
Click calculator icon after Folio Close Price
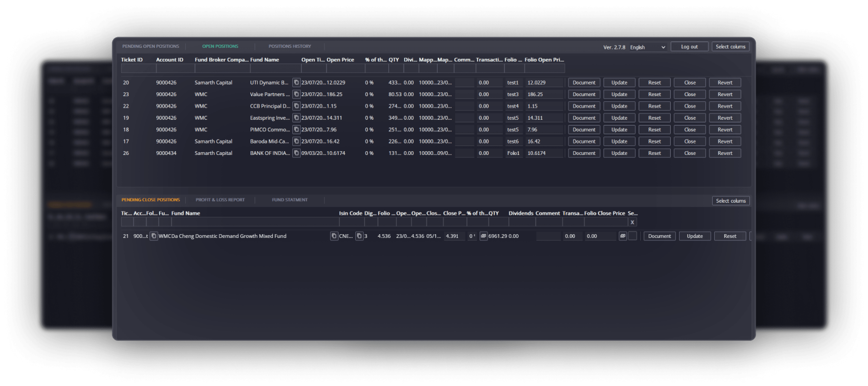pyautogui.click(x=623, y=236)
